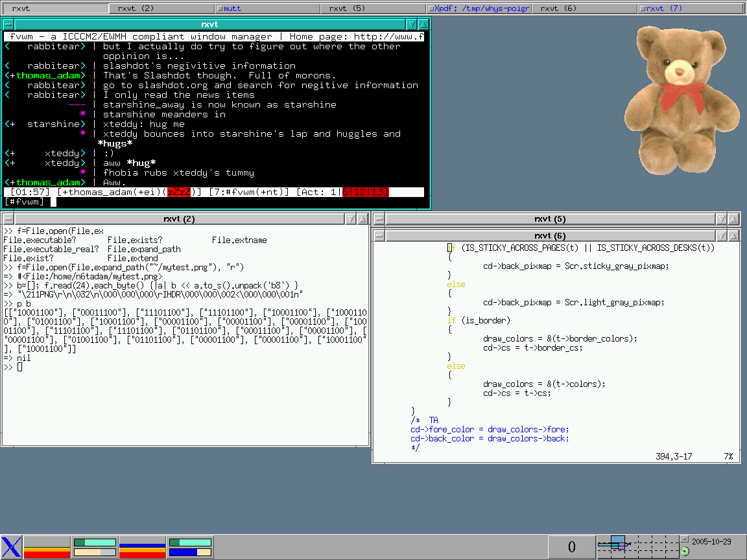Click 'if (is_border)' line in rxvt (6)

(479, 320)
